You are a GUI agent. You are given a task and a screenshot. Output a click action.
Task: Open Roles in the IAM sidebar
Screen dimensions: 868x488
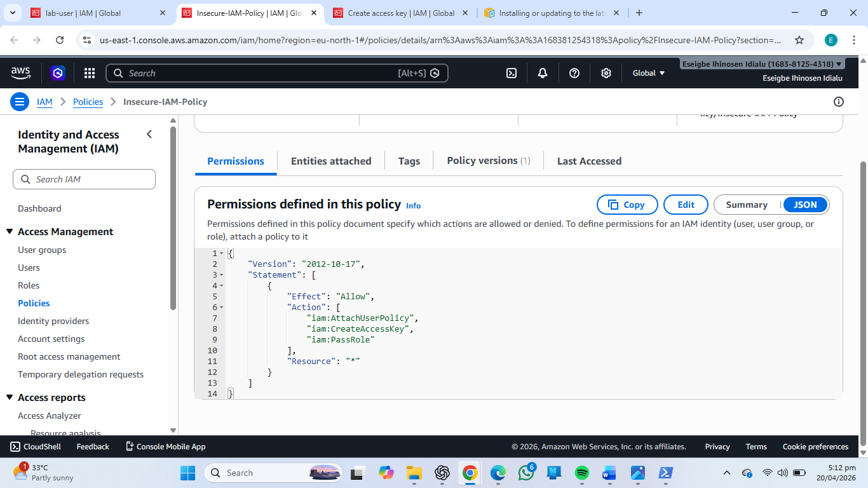[29, 285]
